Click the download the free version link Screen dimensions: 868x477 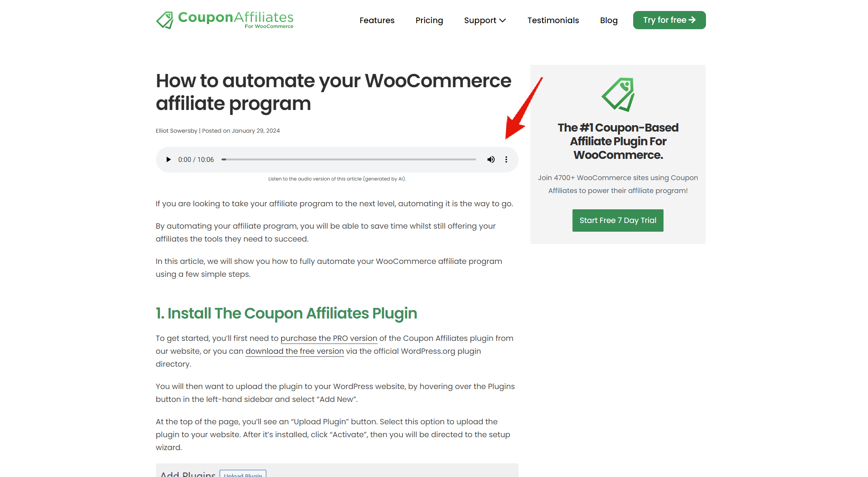294,351
